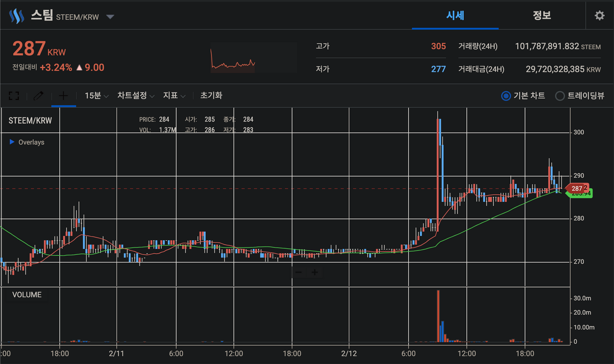This screenshot has width=614, height=364.
Task: Click the tall red volume bar
Action: click(x=438, y=316)
